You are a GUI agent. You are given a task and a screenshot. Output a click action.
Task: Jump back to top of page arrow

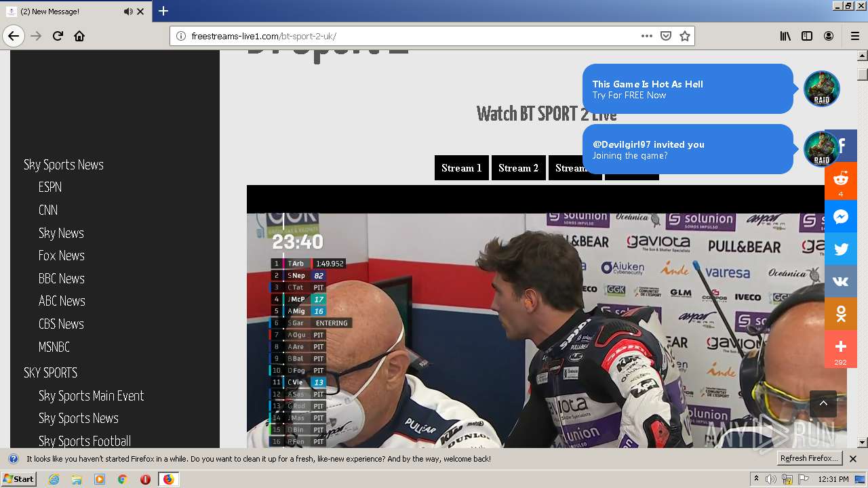coord(823,403)
